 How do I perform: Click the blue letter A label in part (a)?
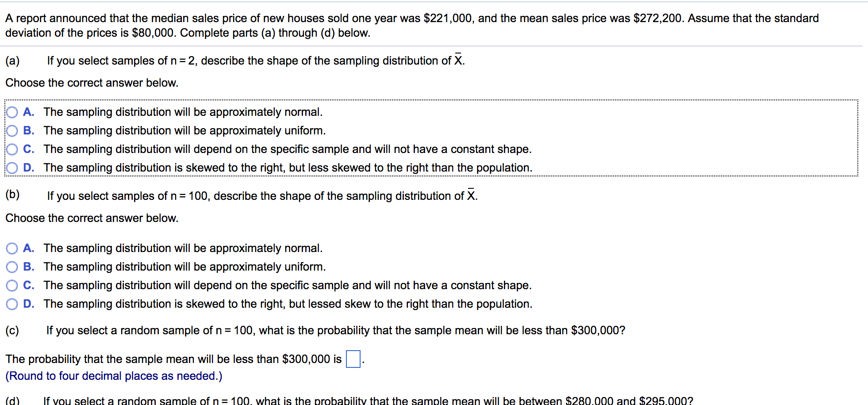pos(28,112)
